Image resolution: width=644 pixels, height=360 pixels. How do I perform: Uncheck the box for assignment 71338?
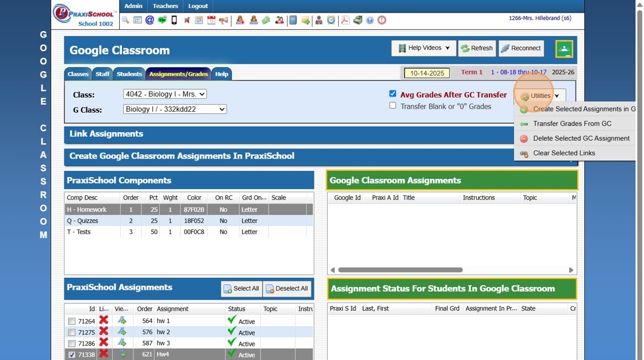(x=72, y=355)
